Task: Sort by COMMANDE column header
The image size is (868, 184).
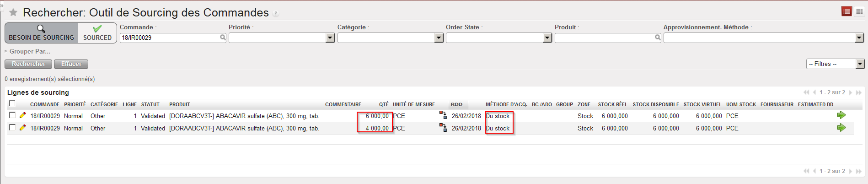Action: 45,104
